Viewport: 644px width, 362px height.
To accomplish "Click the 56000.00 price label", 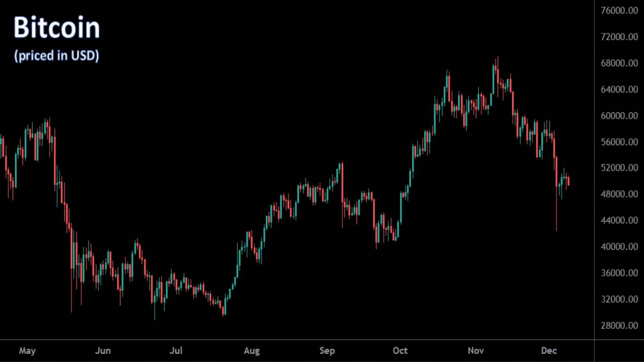I will point(619,142).
